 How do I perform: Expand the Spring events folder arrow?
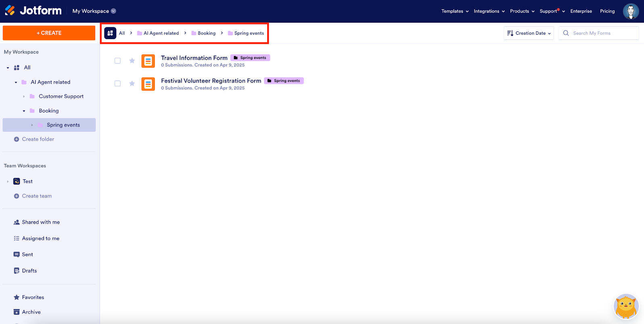click(32, 125)
